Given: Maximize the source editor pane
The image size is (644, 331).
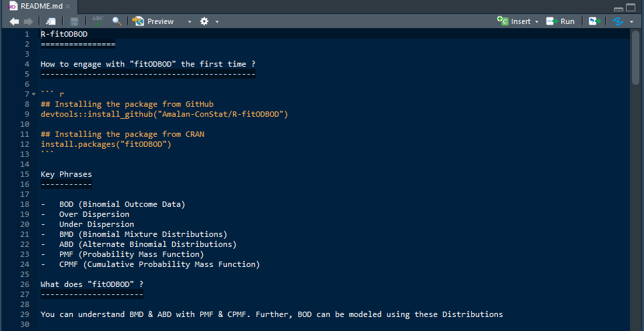Looking at the screenshot, I should [x=631, y=7].
